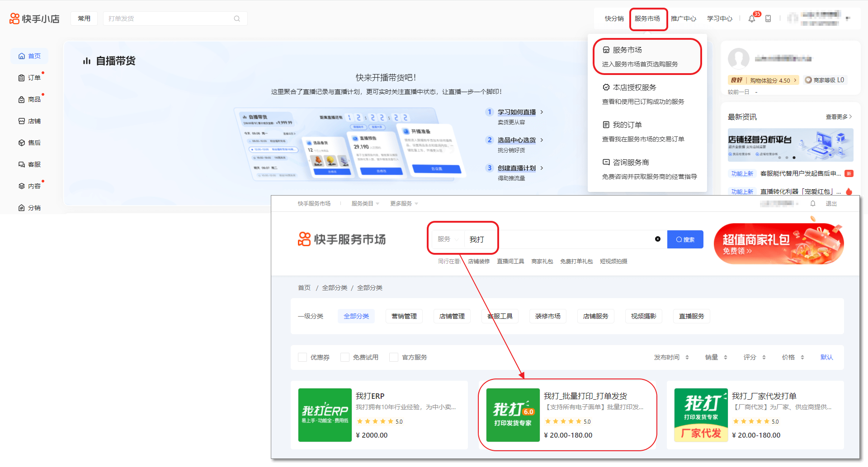Select the 全部分类 category tab

pos(356,316)
